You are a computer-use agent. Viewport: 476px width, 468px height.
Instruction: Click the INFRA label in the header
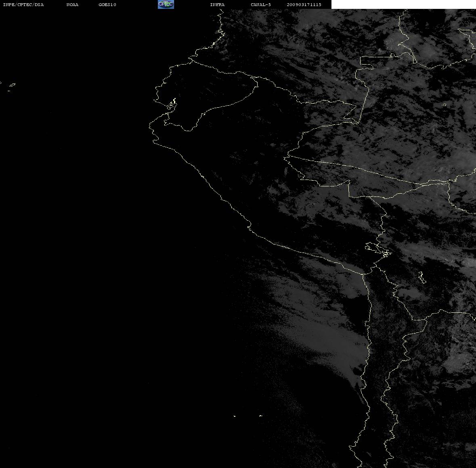(217, 4)
